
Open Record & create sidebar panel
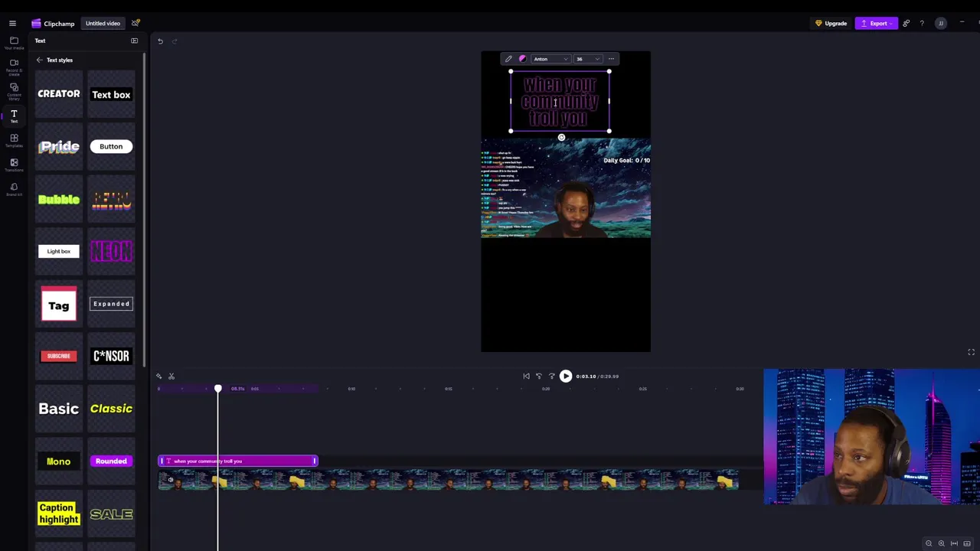14,67
